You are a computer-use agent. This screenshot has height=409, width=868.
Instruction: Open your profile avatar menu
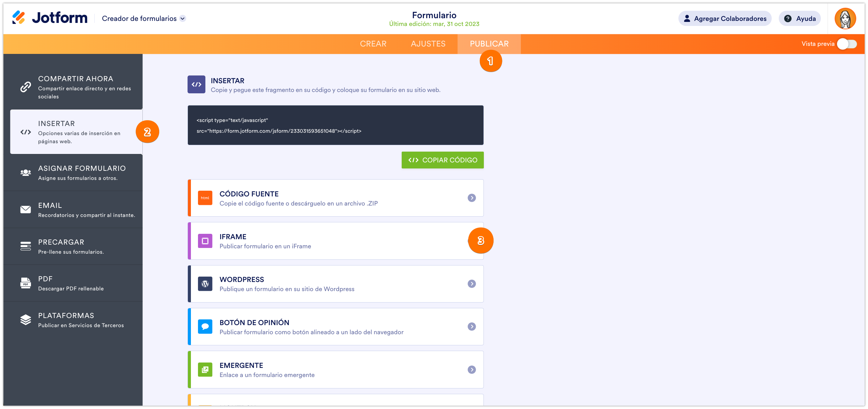(845, 18)
